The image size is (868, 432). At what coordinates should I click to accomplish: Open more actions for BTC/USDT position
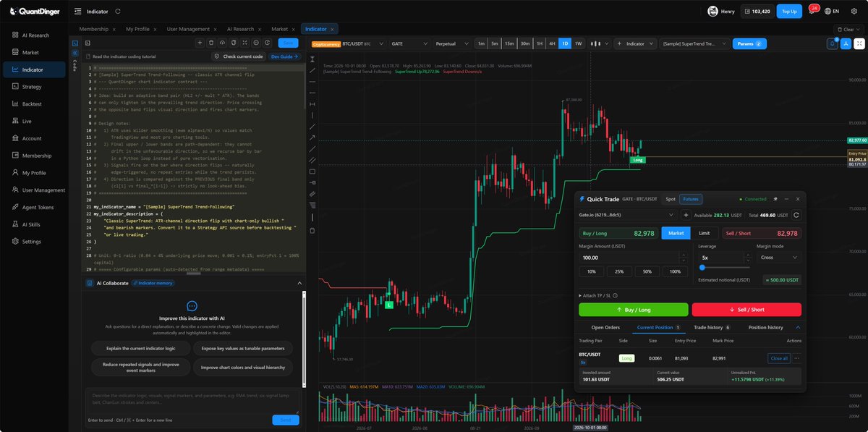pyautogui.click(x=797, y=358)
